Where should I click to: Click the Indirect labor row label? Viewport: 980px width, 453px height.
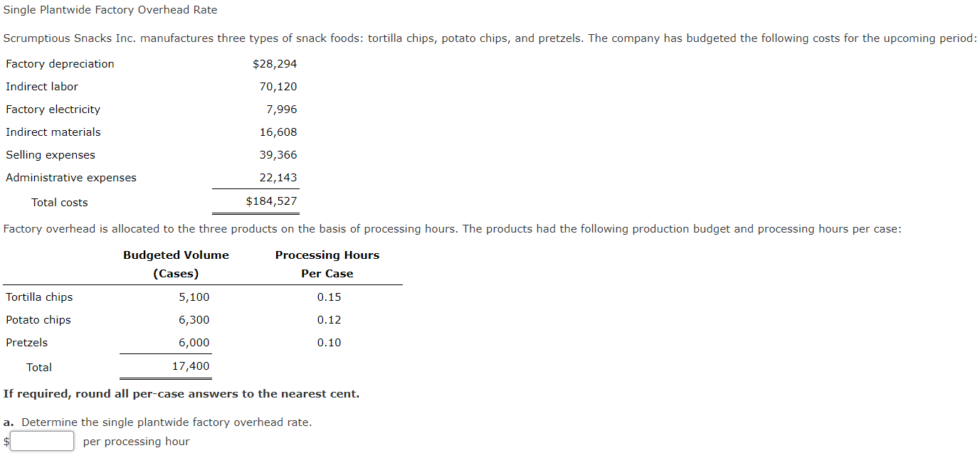point(41,86)
